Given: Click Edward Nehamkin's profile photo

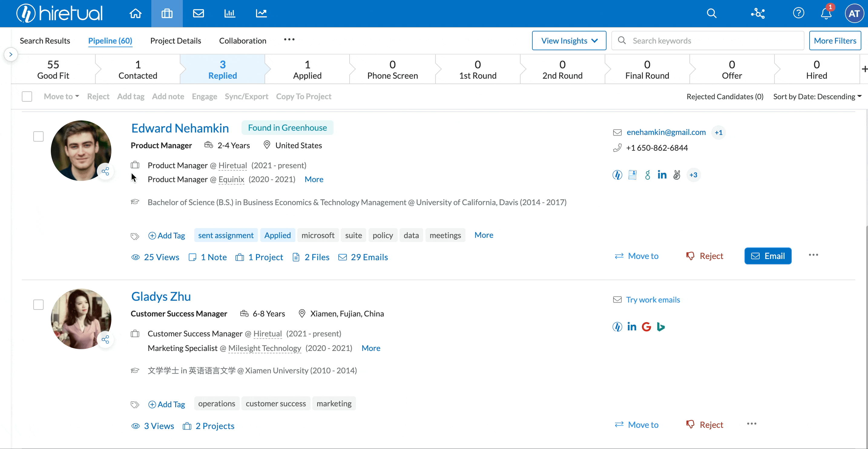Looking at the screenshot, I should 81,151.
